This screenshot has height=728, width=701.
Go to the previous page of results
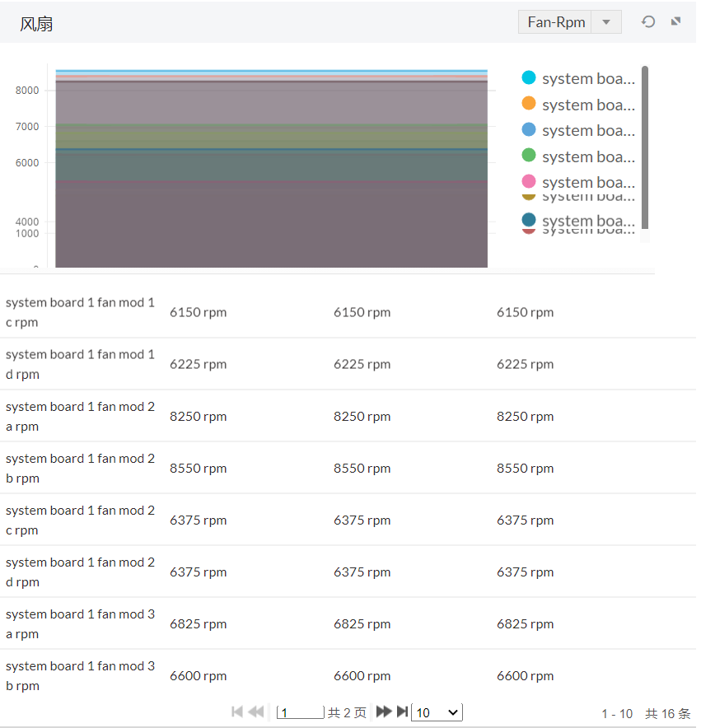pos(256,712)
